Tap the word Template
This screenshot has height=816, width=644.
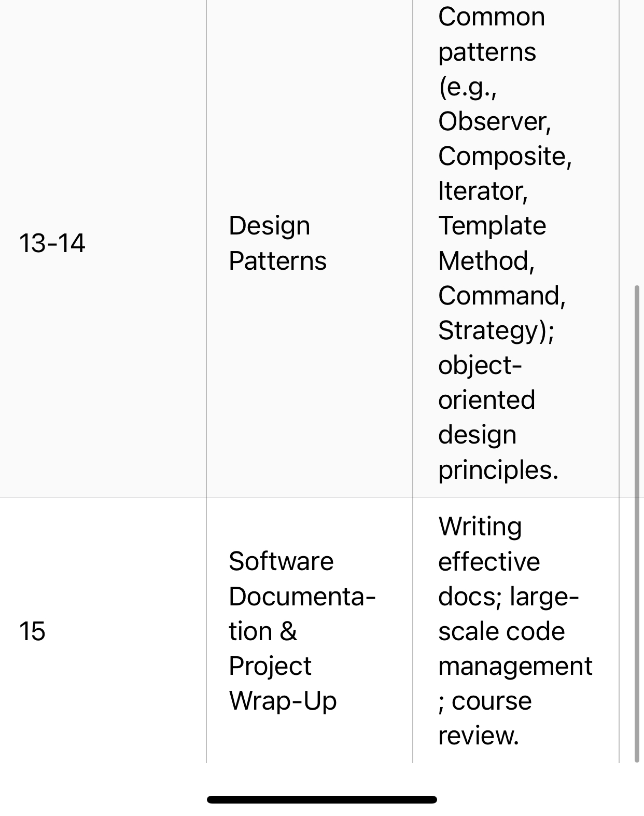pos(492,226)
